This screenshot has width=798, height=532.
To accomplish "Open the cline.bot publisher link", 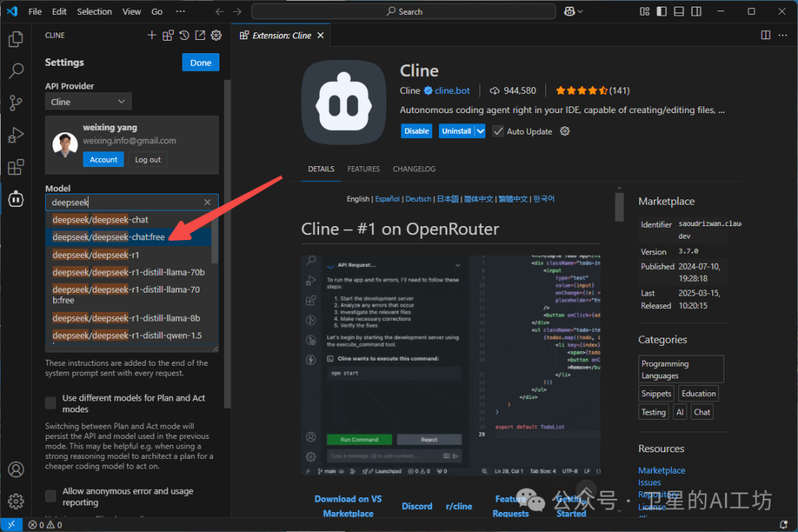I will click(x=451, y=90).
